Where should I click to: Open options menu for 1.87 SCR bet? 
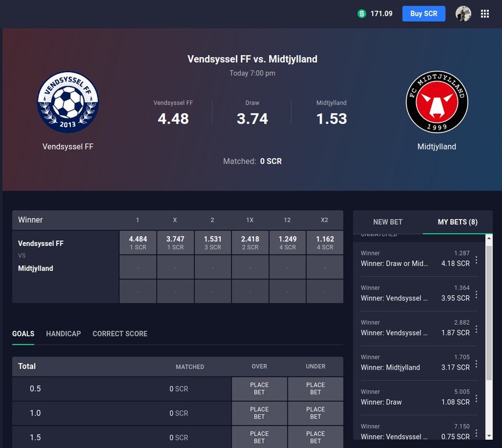[476, 329]
